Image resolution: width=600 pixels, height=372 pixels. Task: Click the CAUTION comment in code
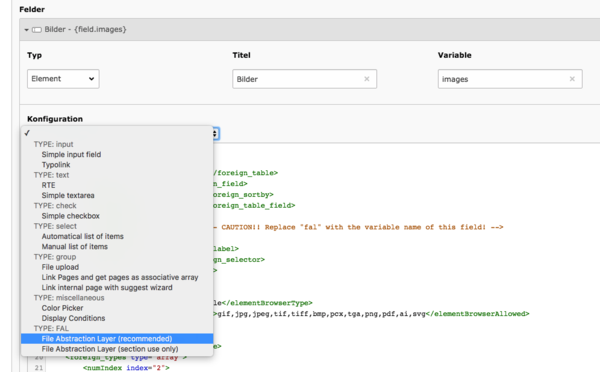359,227
